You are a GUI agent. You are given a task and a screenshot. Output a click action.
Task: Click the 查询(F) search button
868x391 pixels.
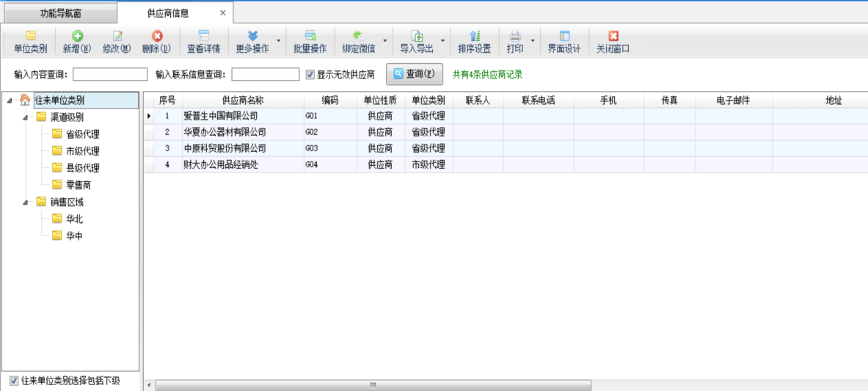click(x=415, y=74)
